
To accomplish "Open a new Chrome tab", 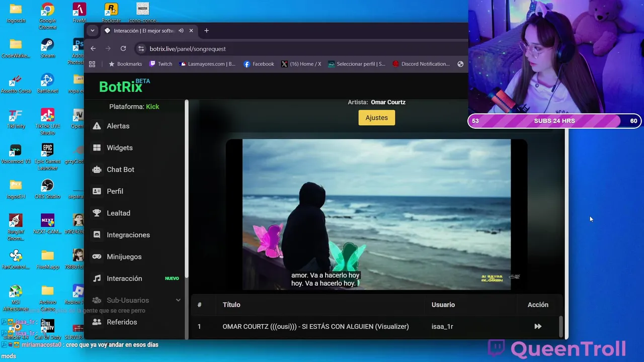I will pyautogui.click(x=206, y=31).
